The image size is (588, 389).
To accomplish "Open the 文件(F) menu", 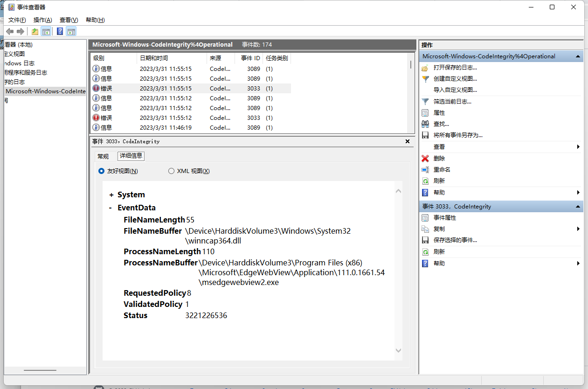I will (x=17, y=20).
